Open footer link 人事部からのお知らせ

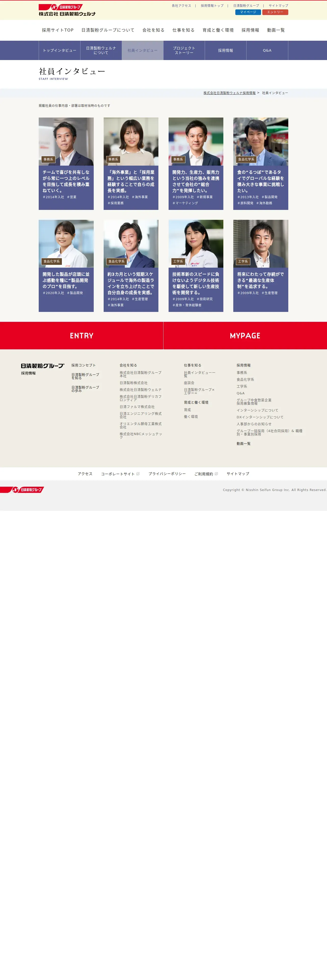point(254,424)
